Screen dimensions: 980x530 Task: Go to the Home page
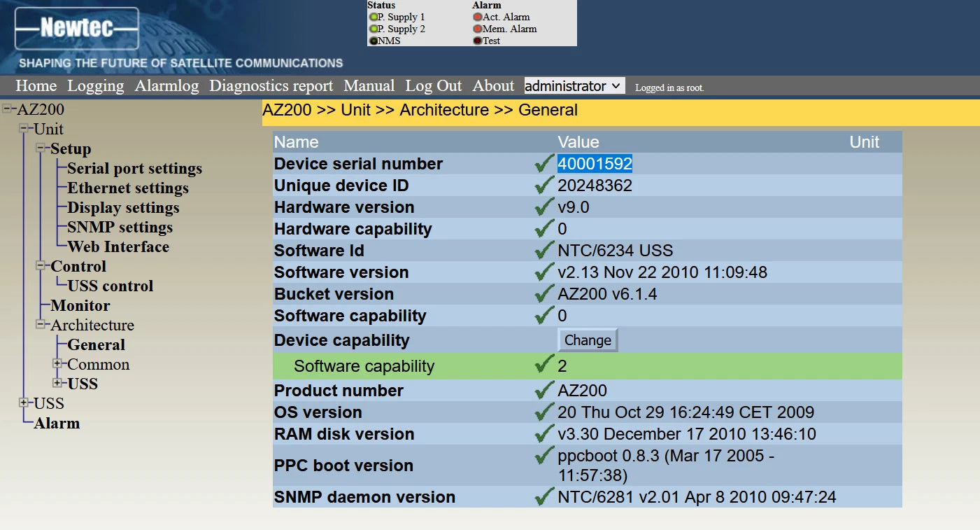point(36,85)
